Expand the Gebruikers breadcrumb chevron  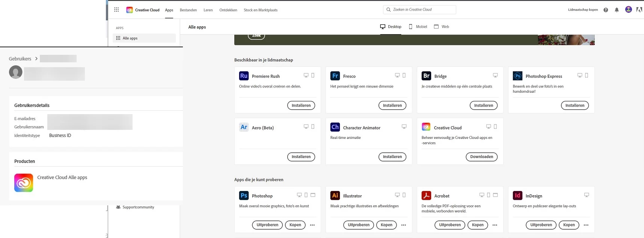pos(36,59)
